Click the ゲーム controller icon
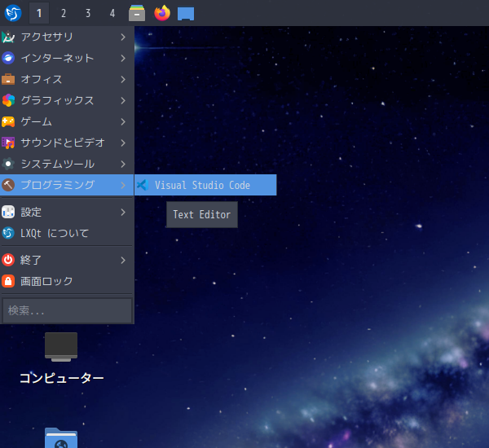489x448 pixels. pos(8,121)
